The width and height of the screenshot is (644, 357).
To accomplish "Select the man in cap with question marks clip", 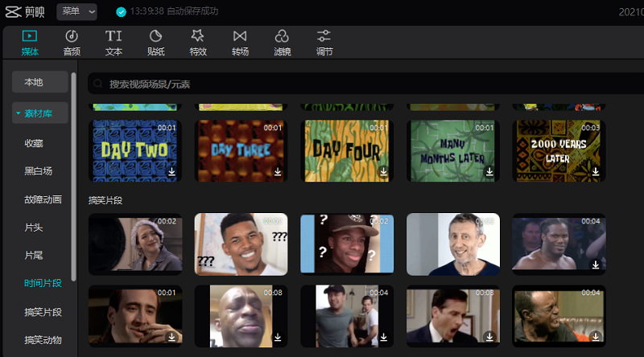I will tap(347, 244).
